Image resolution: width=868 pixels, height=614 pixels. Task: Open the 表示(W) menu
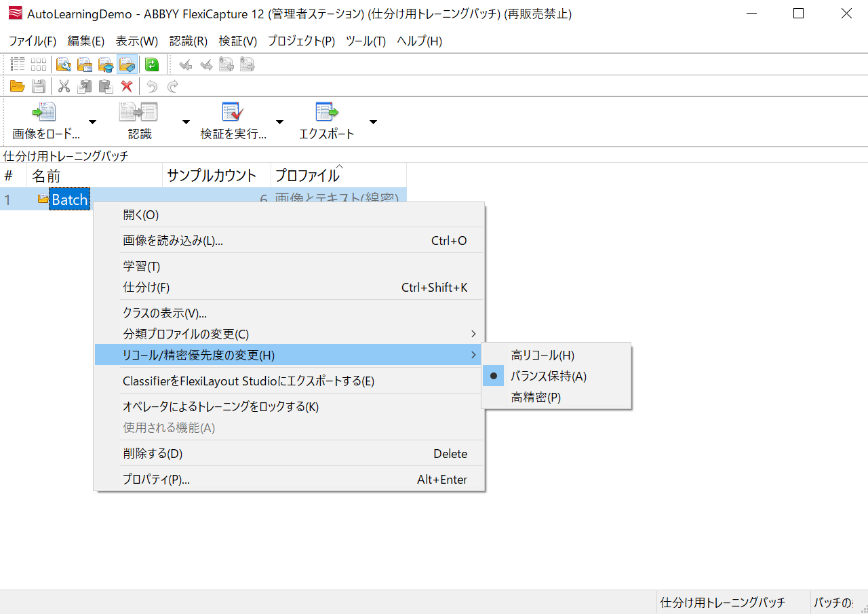click(x=136, y=41)
